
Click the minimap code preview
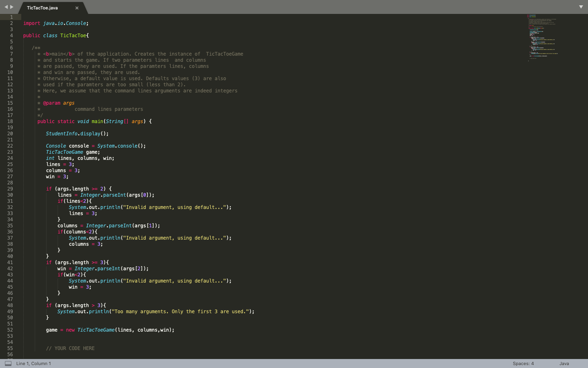tap(542, 38)
